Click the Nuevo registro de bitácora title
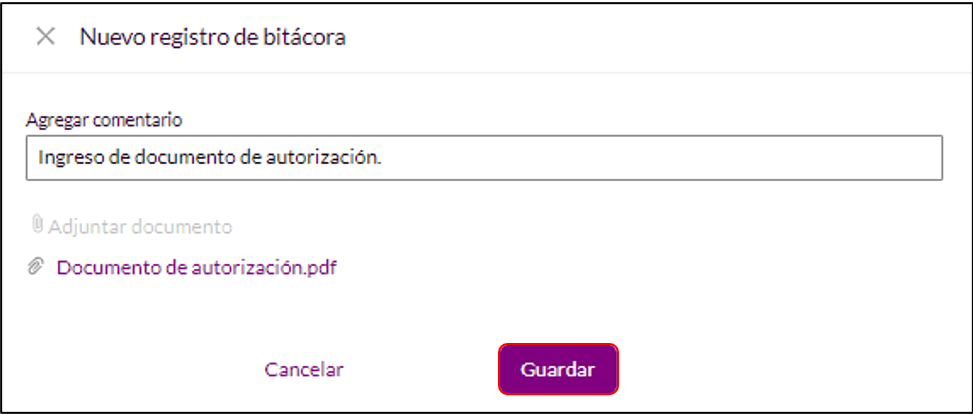973x414 pixels. tap(213, 37)
